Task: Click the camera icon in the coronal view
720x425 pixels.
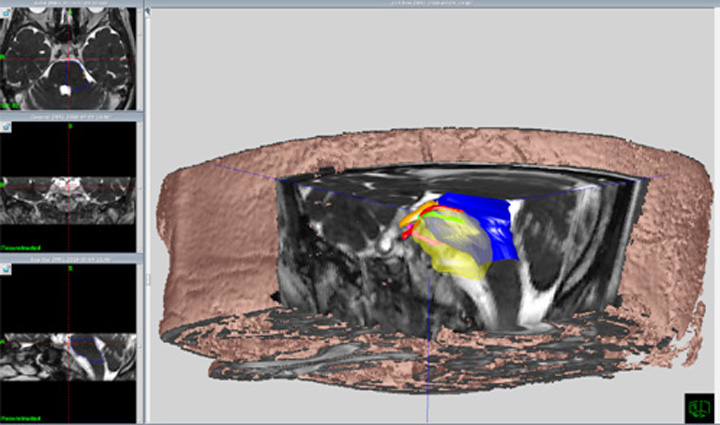Action: (x=6, y=127)
